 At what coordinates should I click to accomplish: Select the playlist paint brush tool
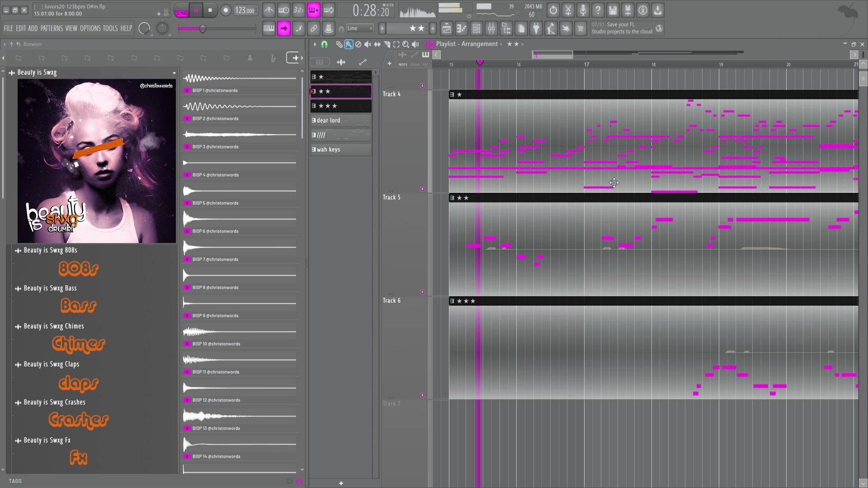[349, 44]
